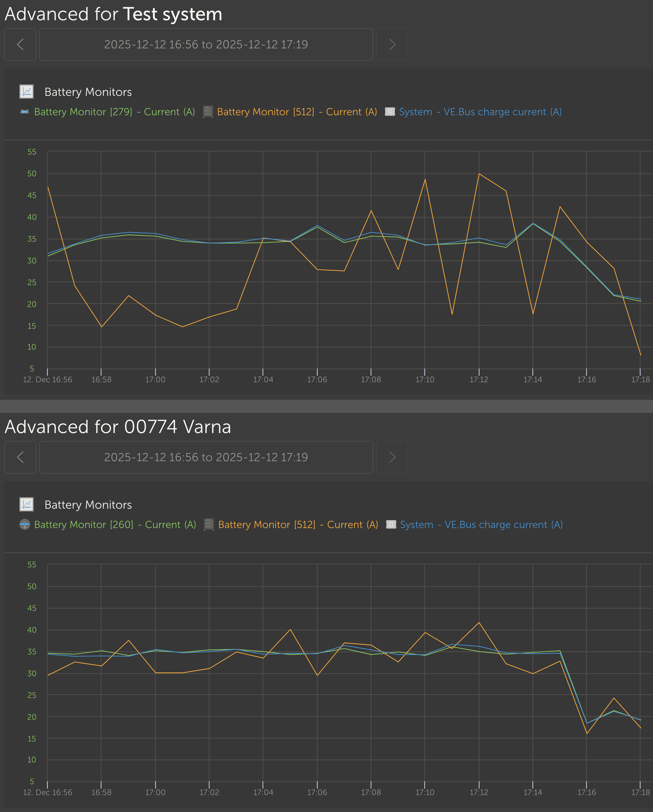
Task: Open the Test system date range picker
Action: click(206, 44)
